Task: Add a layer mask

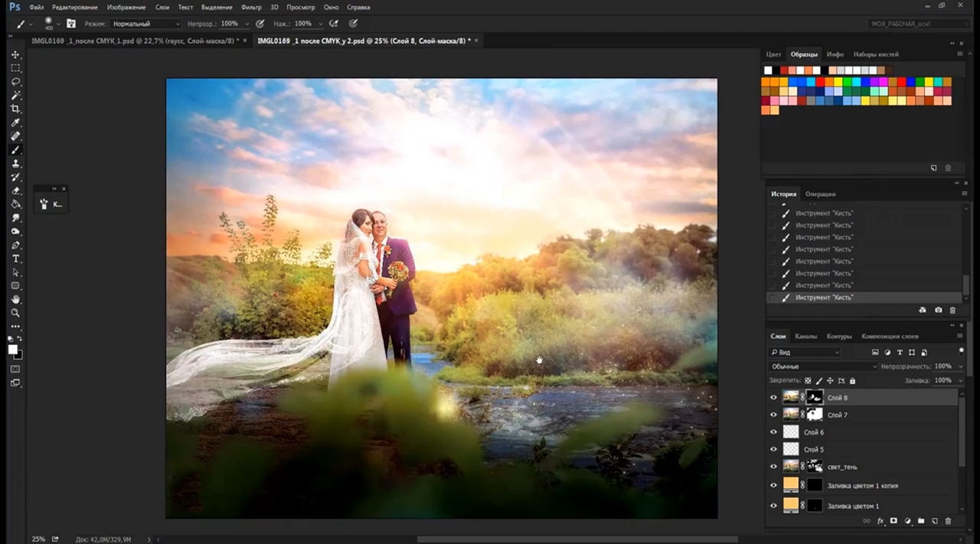Action: pos(893,521)
